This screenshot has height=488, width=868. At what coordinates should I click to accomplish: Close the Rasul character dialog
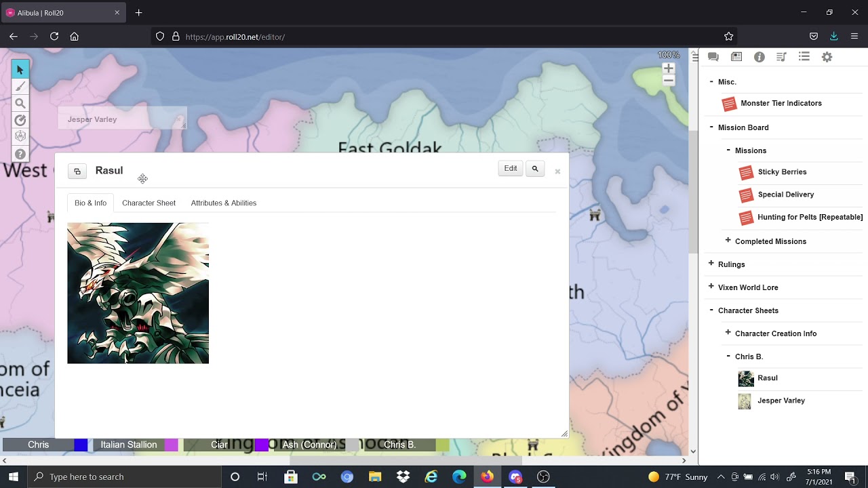557,171
